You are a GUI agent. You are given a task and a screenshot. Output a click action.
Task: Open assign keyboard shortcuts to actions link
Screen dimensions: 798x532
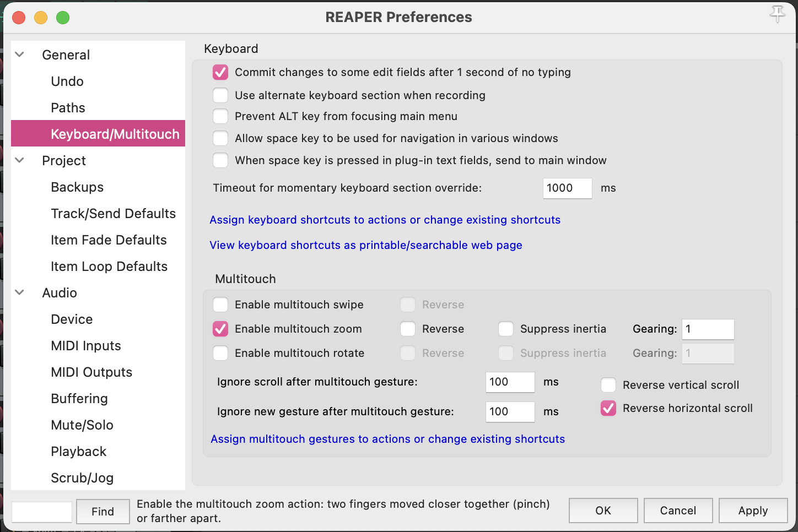pyautogui.click(x=385, y=220)
